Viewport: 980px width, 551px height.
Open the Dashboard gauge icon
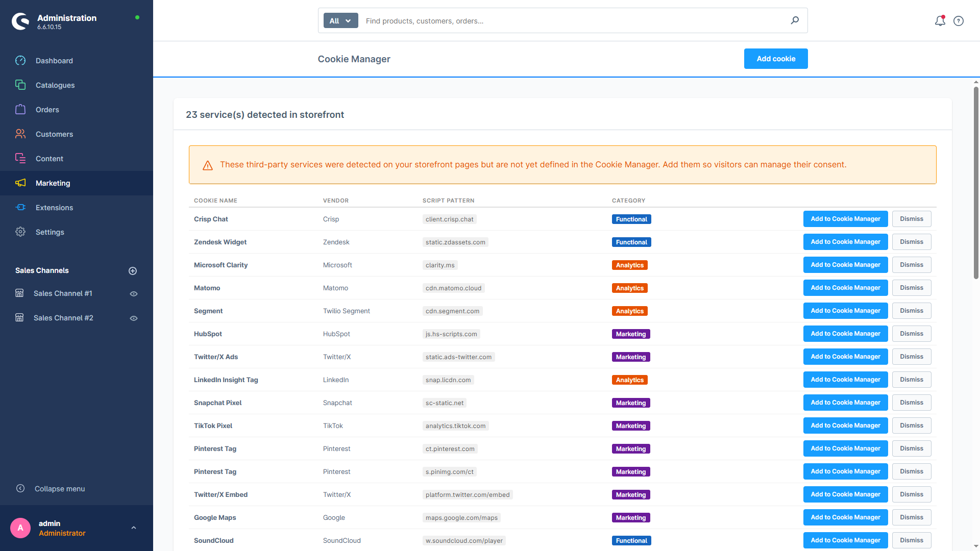[20, 61]
